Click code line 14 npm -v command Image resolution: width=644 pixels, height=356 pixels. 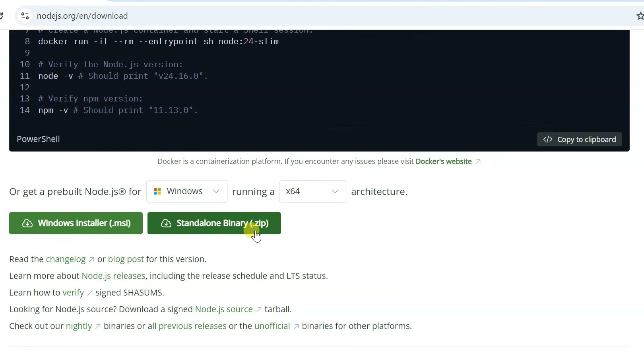point(118,110)
